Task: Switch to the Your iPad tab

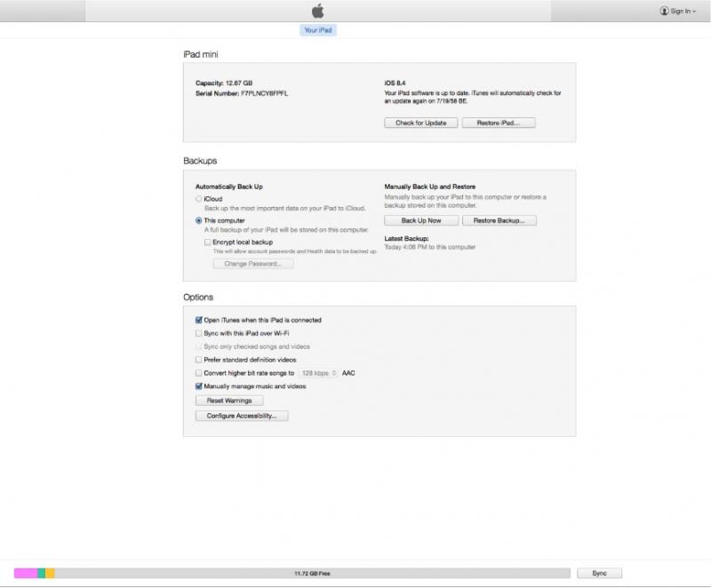Action: point(318,30)
